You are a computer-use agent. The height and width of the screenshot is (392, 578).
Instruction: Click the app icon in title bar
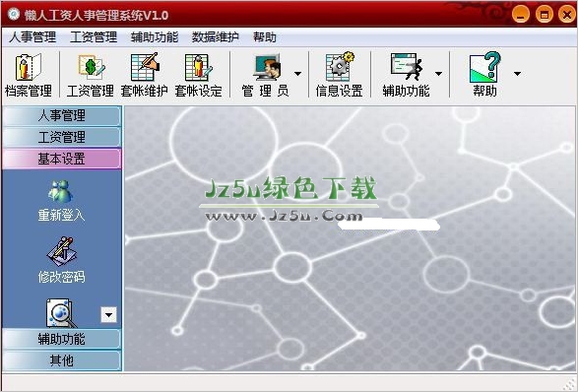pyautogui.click(x=14, y=15)
